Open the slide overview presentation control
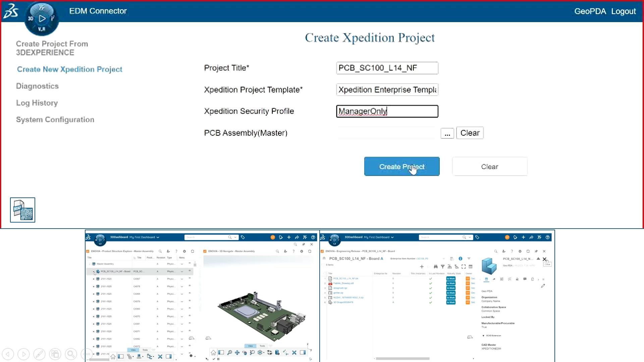Viewport: 644px width, 362px height. pos(55,354)
